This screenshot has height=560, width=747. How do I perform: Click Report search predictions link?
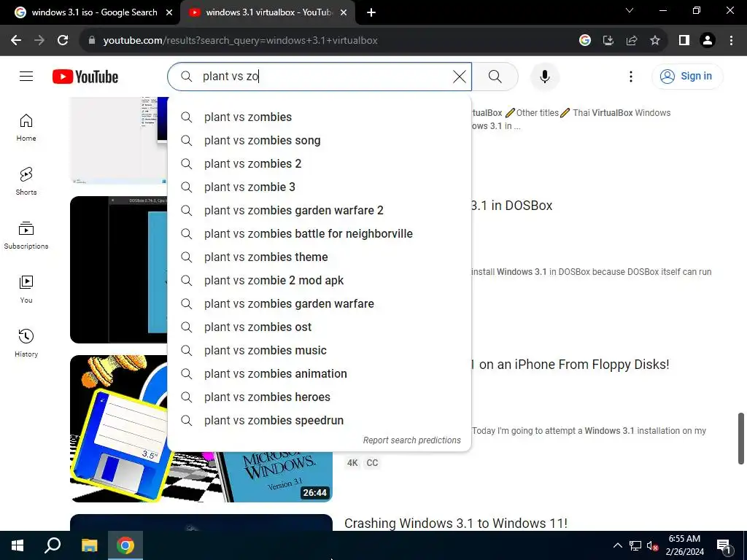(411, 440)
